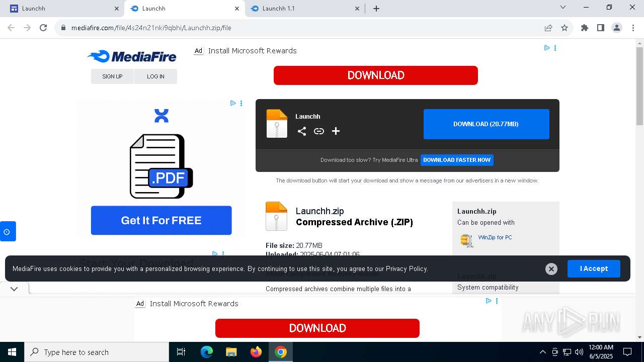Click AdChoices icon on PDF ad
644x362 pixels.
click(x=233, y=103)
